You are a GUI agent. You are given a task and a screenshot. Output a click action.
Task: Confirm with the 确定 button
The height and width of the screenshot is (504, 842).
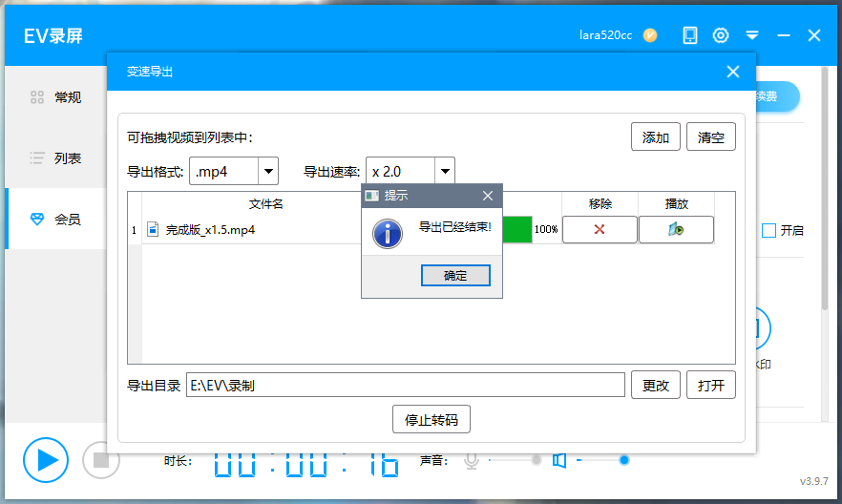455,275
